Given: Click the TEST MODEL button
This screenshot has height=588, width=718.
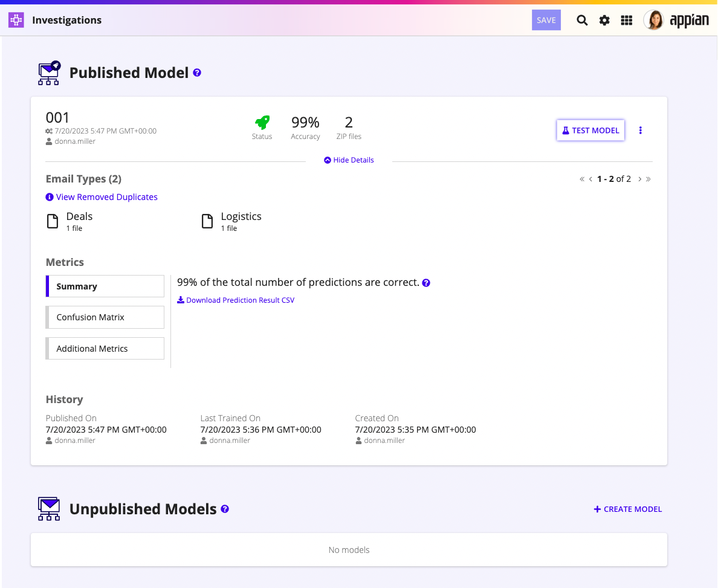Looking at the screenshot, I should [x=590, y=131].
